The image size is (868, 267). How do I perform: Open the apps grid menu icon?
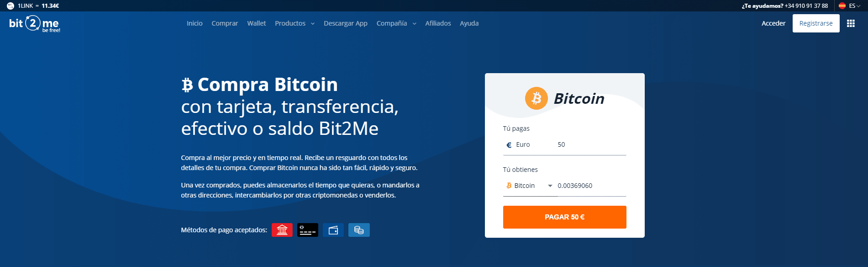tap(851, 23)
